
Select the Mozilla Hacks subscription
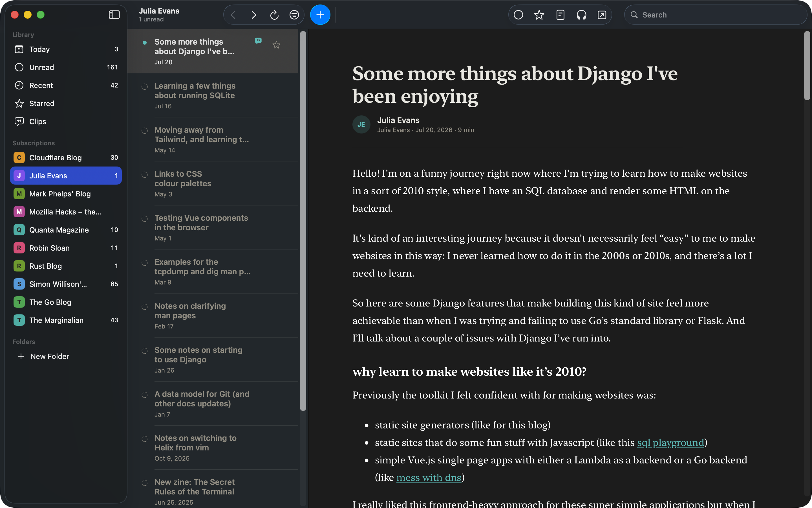coord(66,212)
